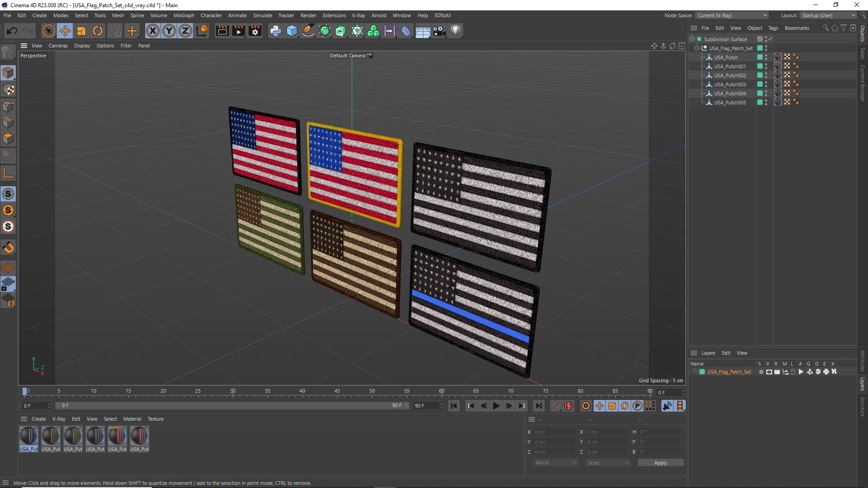Viewport: 868px width, 488px height.
Task: Toggle layer solo dot for USA_Flag_Patch_Set
Action: click(x=761, y=372)
